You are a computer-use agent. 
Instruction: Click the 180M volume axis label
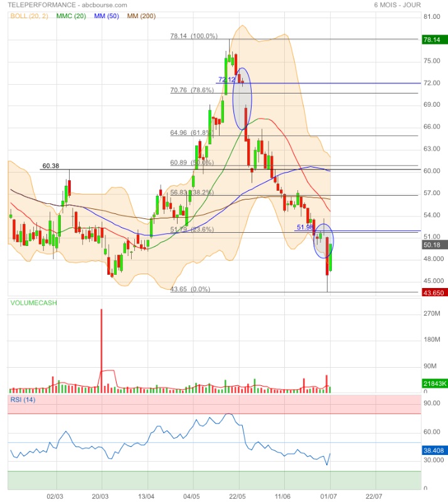432,339
